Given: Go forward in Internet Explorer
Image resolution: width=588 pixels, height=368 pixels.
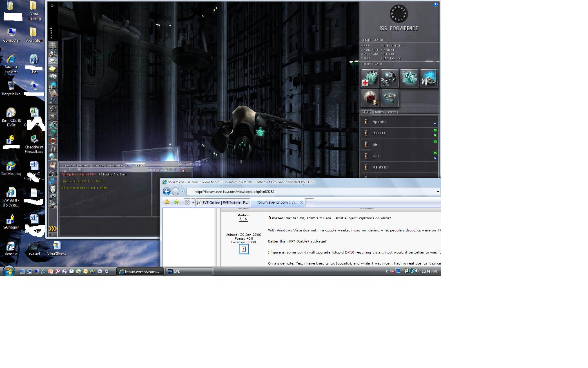Looking at the screenshot, I should (176, 191).
